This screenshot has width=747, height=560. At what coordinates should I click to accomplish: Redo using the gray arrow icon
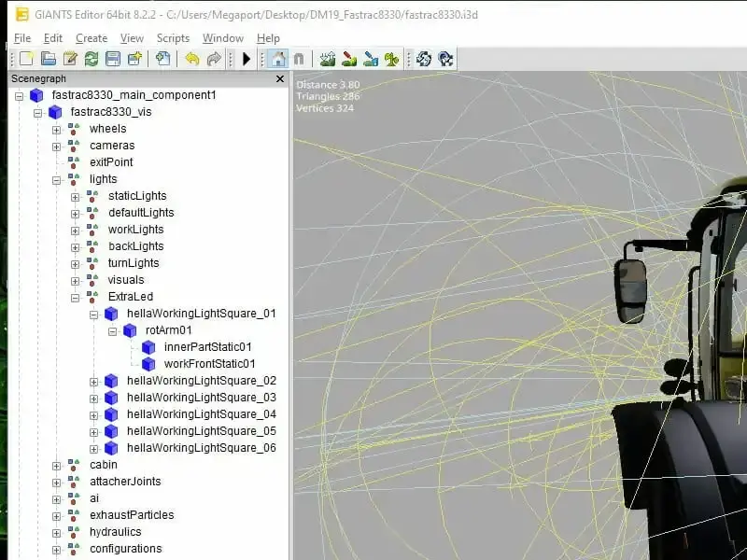click(x=214, y=59)
